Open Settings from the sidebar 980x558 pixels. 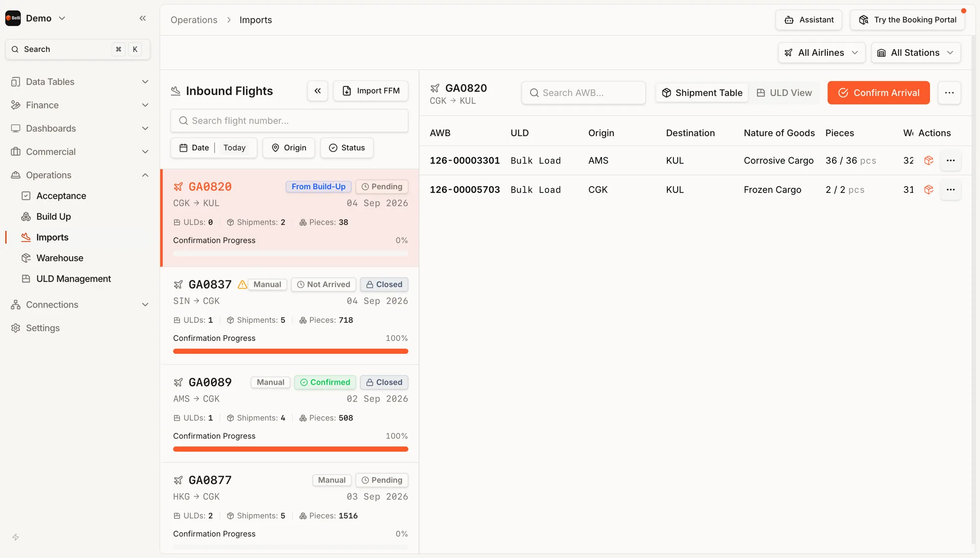point(43,328)
